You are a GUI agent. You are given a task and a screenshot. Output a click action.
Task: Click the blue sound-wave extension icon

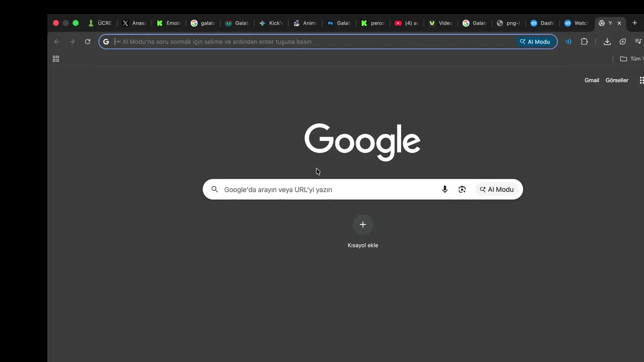[x=569, y=42]
